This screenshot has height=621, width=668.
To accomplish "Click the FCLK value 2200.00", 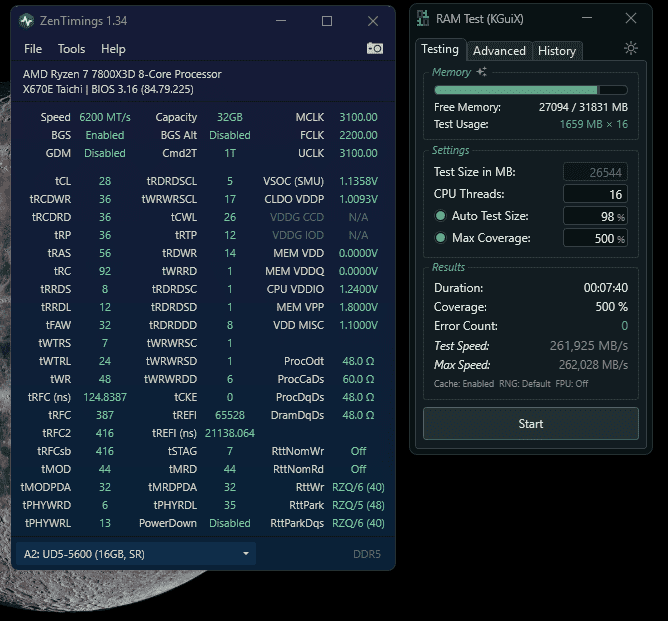I will coord(358,135).
